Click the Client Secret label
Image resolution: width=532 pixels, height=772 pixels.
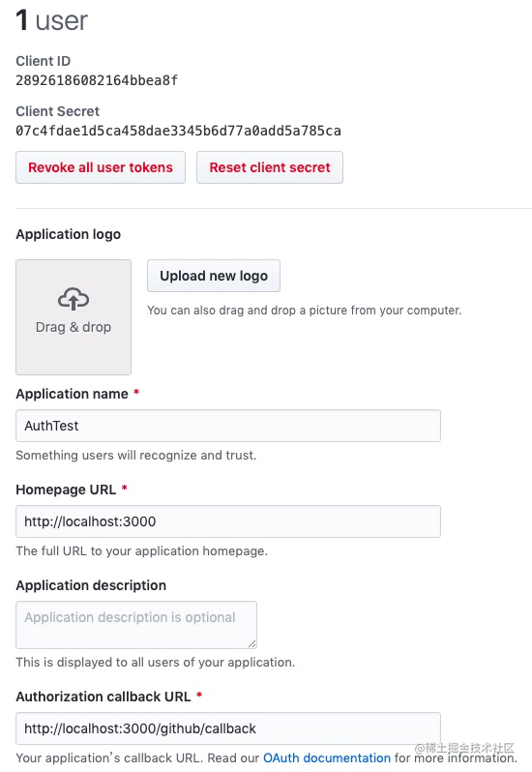[x=58, y=111]
